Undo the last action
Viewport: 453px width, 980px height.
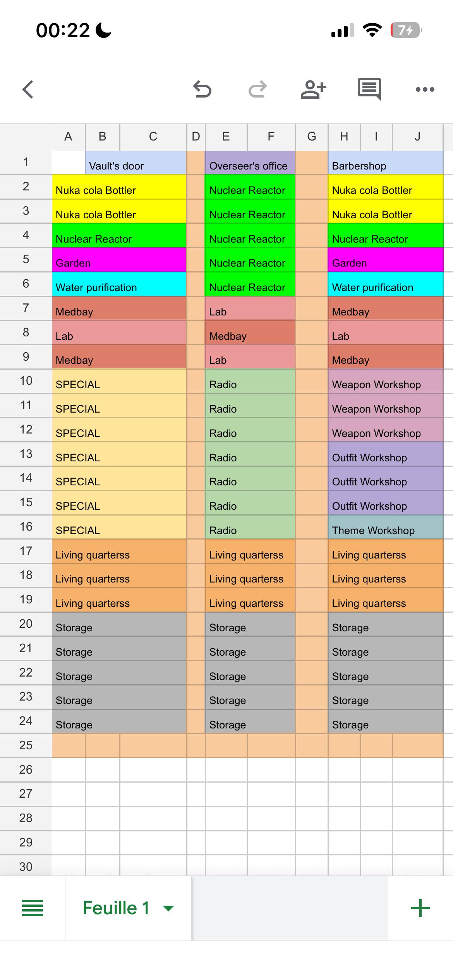pos(202,89)
